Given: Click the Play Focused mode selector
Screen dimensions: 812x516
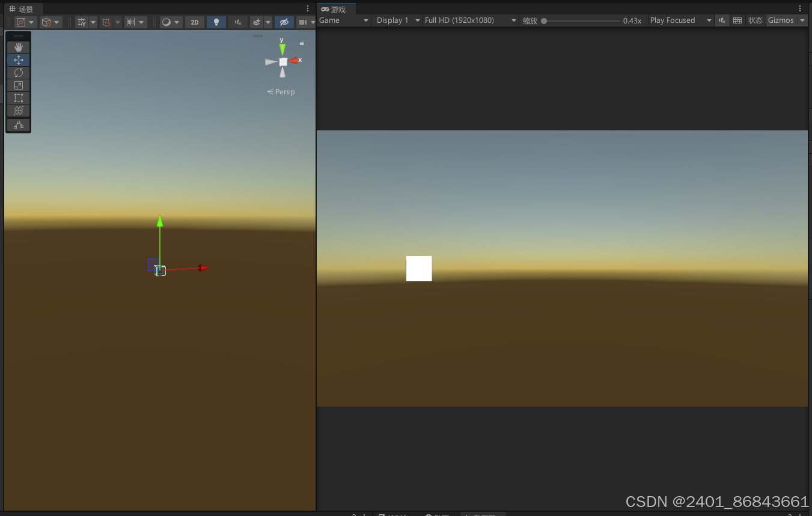Looking at the screenshot, I should pos(680,20).
